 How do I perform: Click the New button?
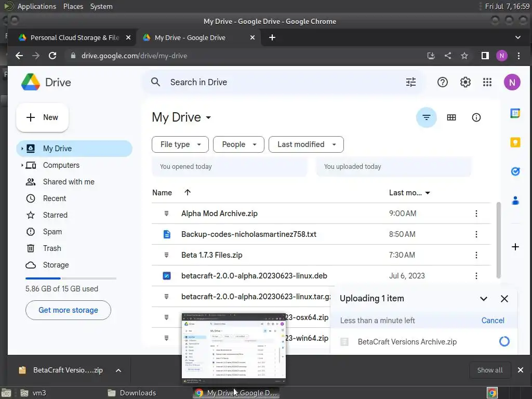pos(43,117)
